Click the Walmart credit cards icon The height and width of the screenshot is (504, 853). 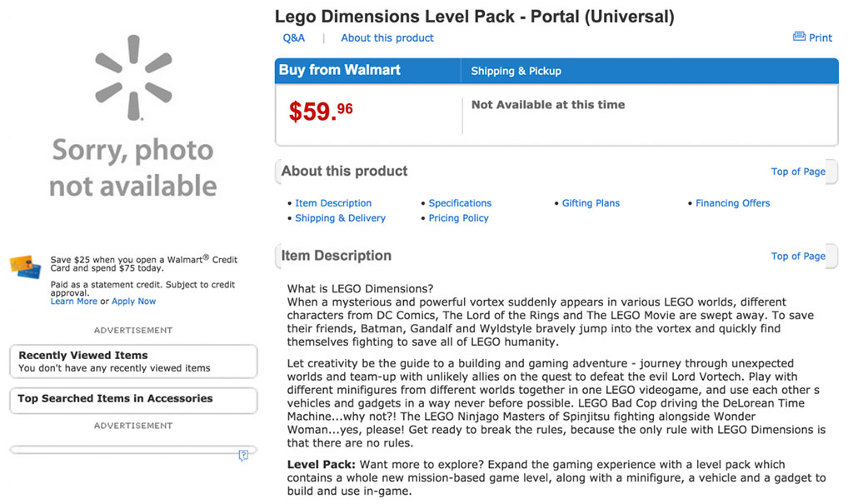click(25, 267)
